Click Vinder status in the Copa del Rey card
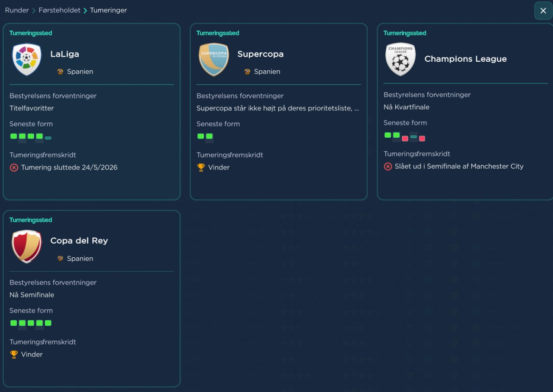The height and width of the screenshot is (392, 553). (32, 354)
